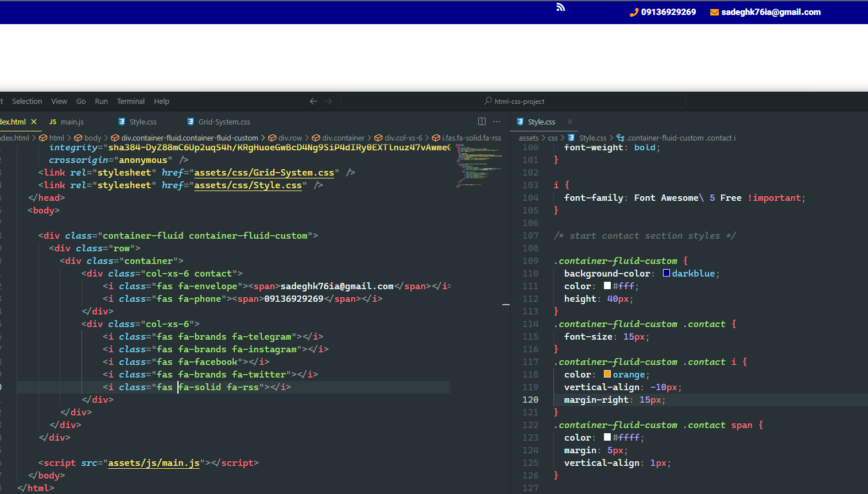
Task: Click the 'start contact section styles' comment
Action: pyautogui.click(x=645, y=236)
